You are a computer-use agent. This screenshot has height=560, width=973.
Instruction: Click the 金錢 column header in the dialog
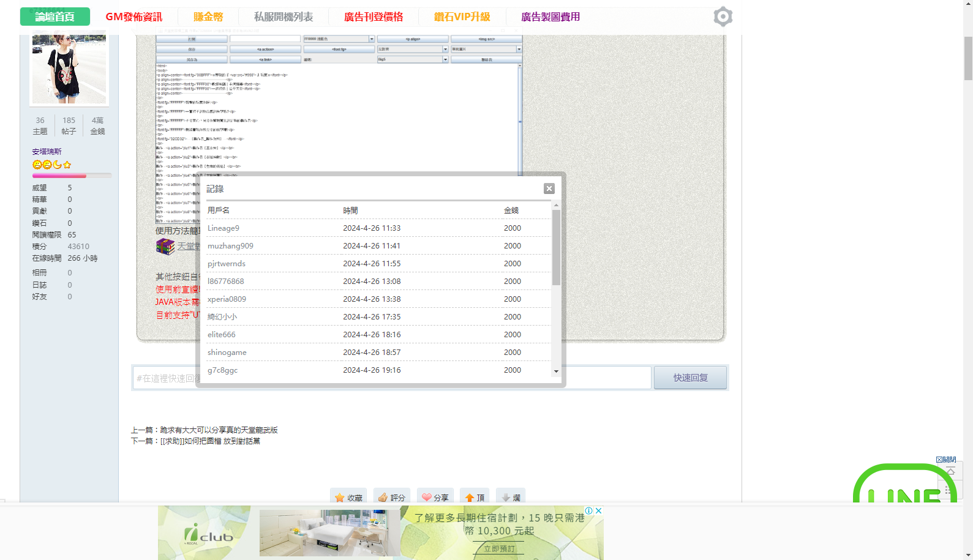point(511,210)
